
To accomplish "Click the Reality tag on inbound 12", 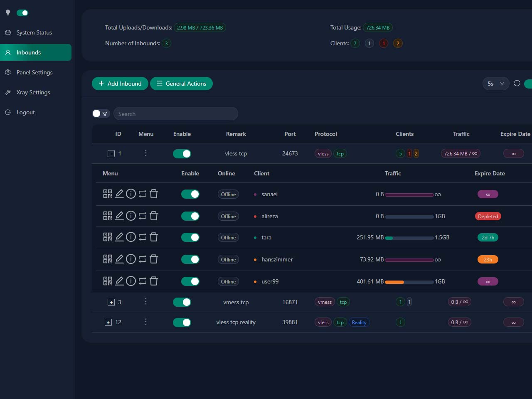I will tap(359, 322).
